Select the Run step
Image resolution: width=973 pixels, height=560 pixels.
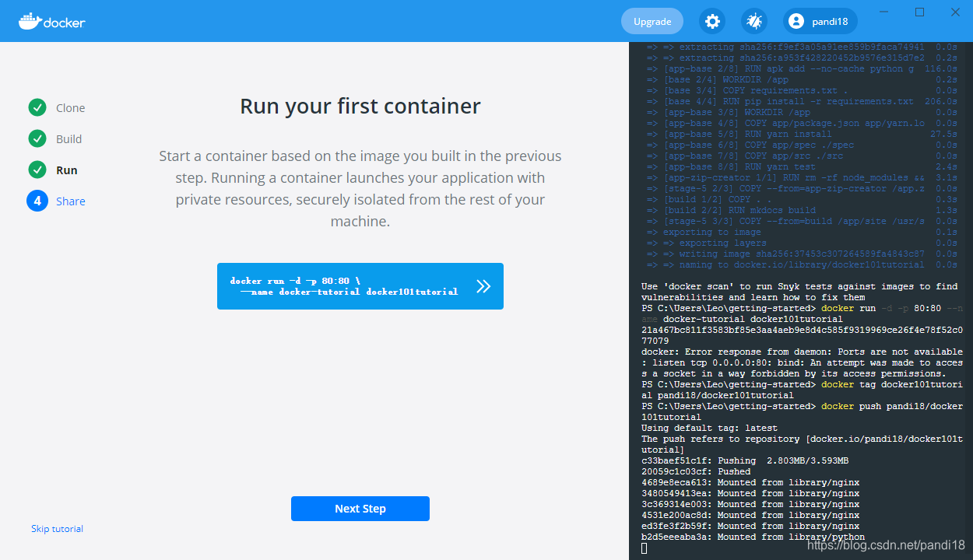pyautogui.click(x=67, y=170)
